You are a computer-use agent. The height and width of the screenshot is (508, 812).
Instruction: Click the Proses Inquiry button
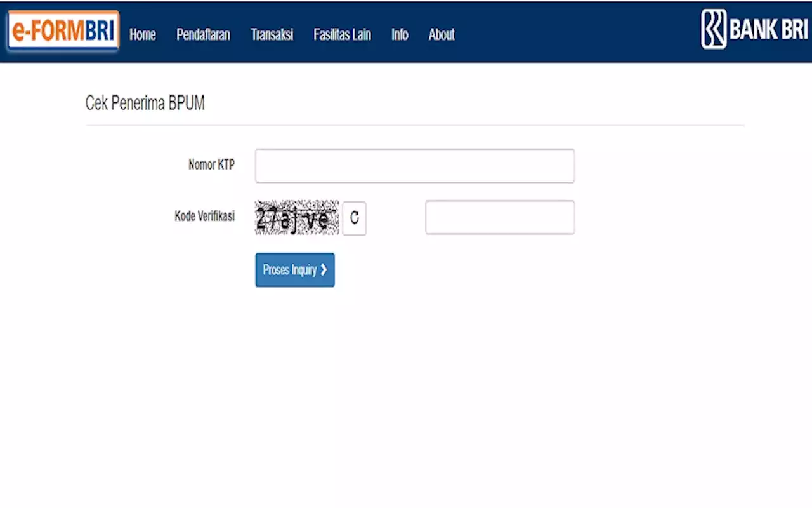coord(295,270)
